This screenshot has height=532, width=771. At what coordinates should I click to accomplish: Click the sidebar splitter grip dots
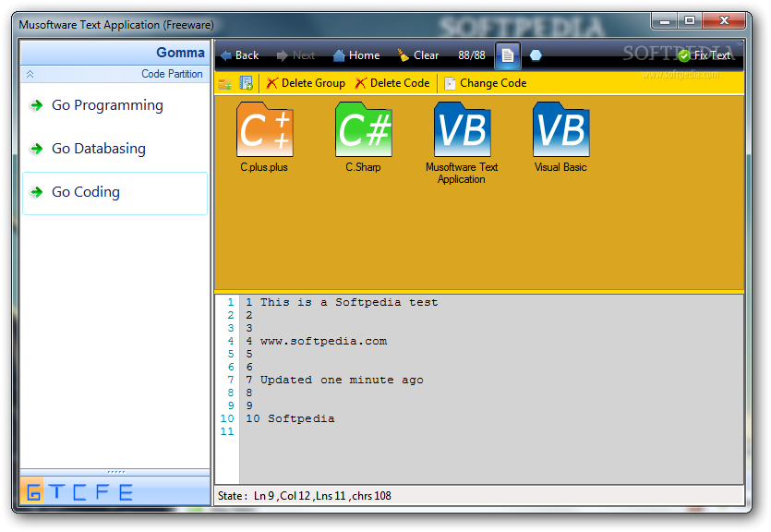116,472
